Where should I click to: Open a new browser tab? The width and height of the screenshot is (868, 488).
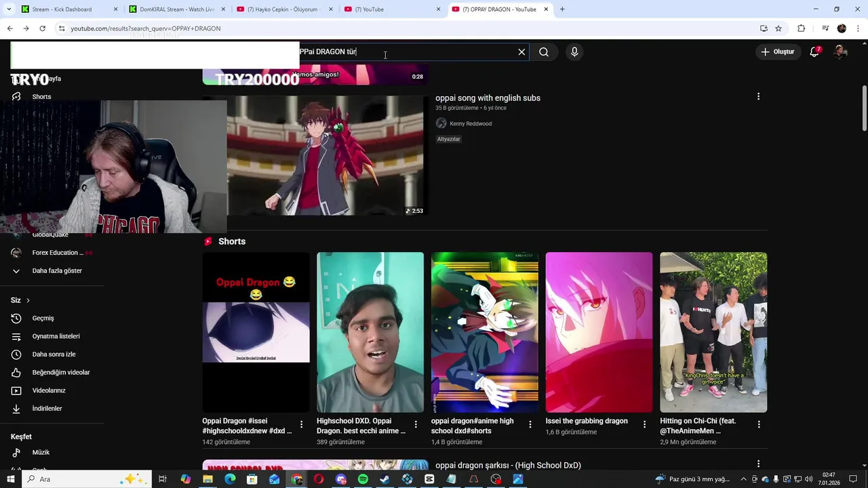(562, 9)
